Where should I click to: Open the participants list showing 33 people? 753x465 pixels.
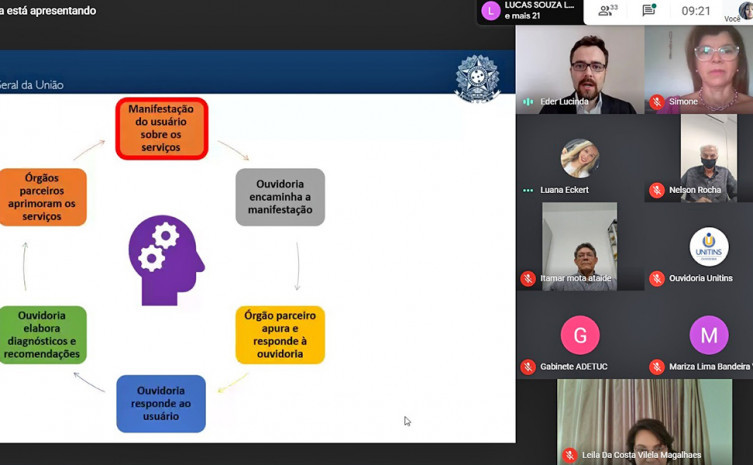[607, 11]
